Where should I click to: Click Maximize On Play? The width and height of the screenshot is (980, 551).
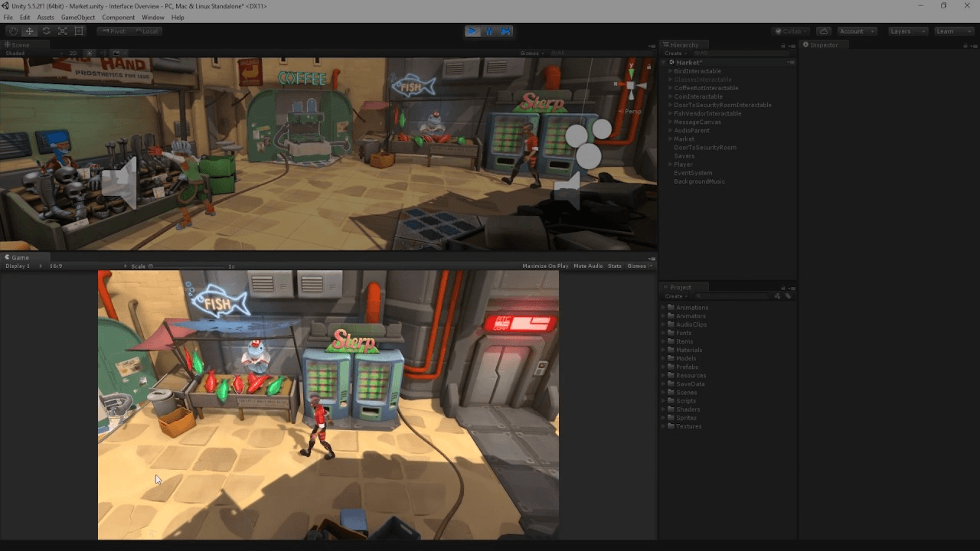pyautogui.click(x=545, y=266)
